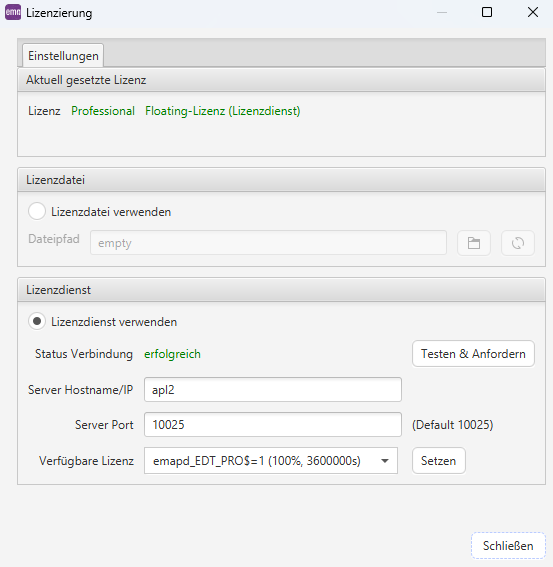Select the Lizenzdatei verwenden radio button
Screen dimensions: 553x567
point(37,211)
